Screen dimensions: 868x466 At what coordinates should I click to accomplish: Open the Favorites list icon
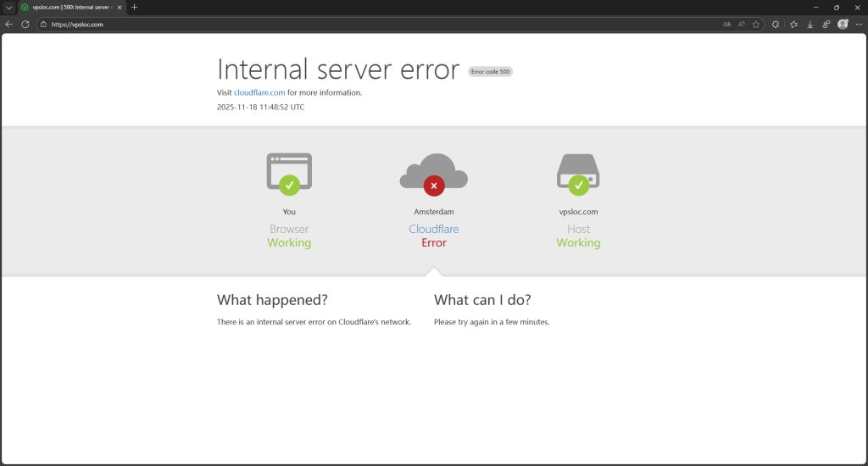[x=793, y=25]
